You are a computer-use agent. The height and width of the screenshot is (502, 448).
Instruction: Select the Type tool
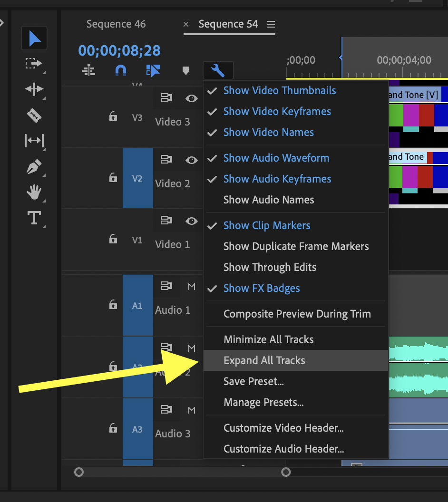tap(34, 218)
